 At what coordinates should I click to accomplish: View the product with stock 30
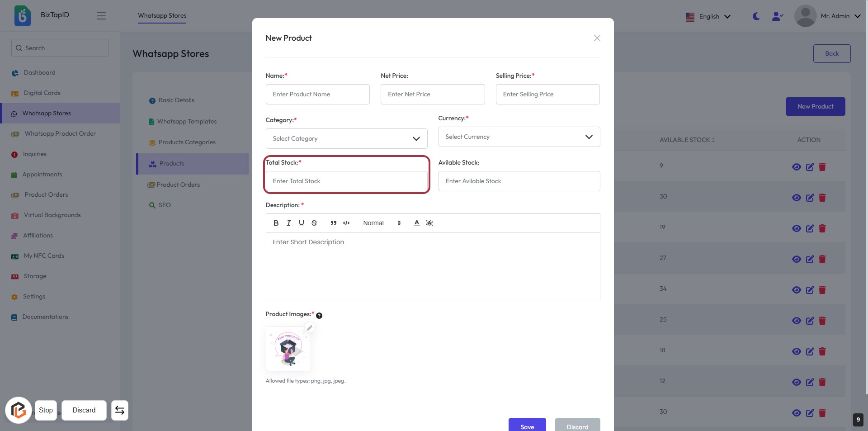coord(796,198)
